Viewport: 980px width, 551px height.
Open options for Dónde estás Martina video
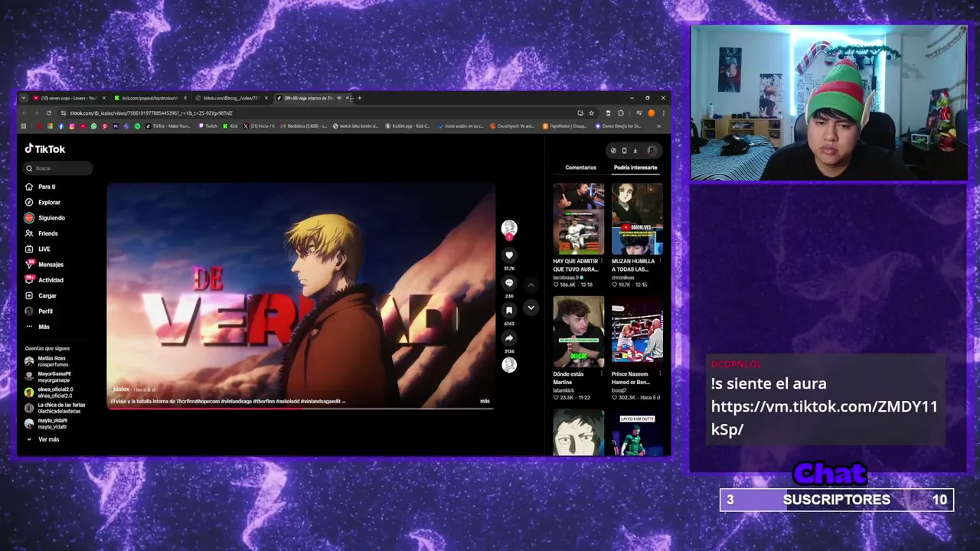click(602, 374)
